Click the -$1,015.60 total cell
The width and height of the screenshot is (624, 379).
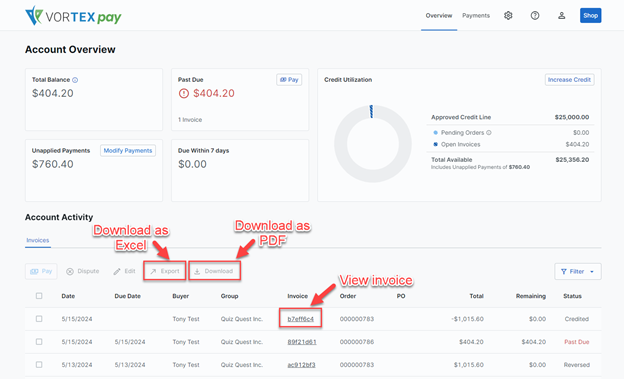pos(468,319)
